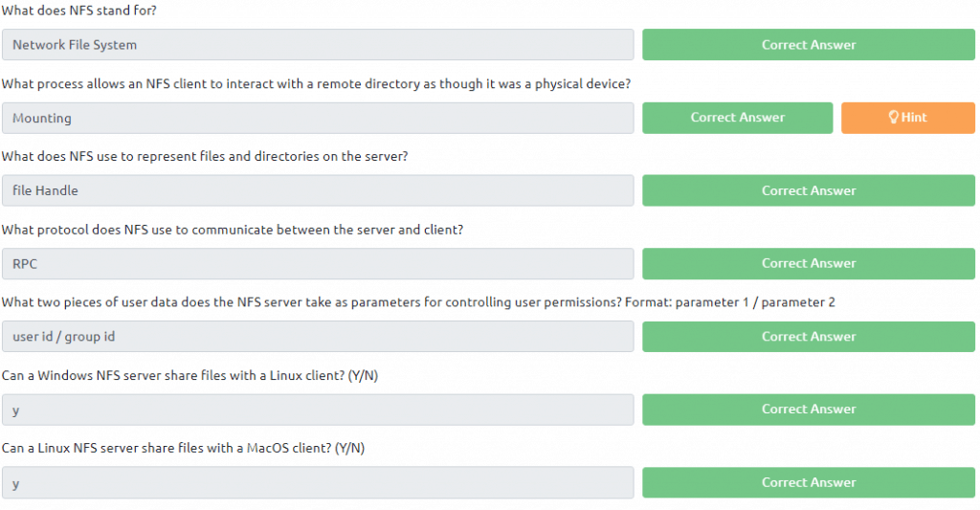
Task: Click the question about NFS communication protocol
Action: pyautogui.click(x=233, y=230)
